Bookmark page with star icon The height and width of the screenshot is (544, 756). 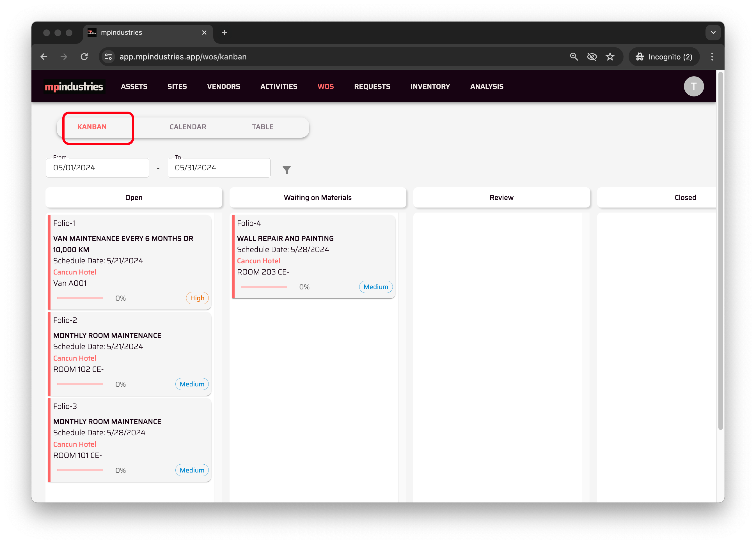tap(610, 57)
